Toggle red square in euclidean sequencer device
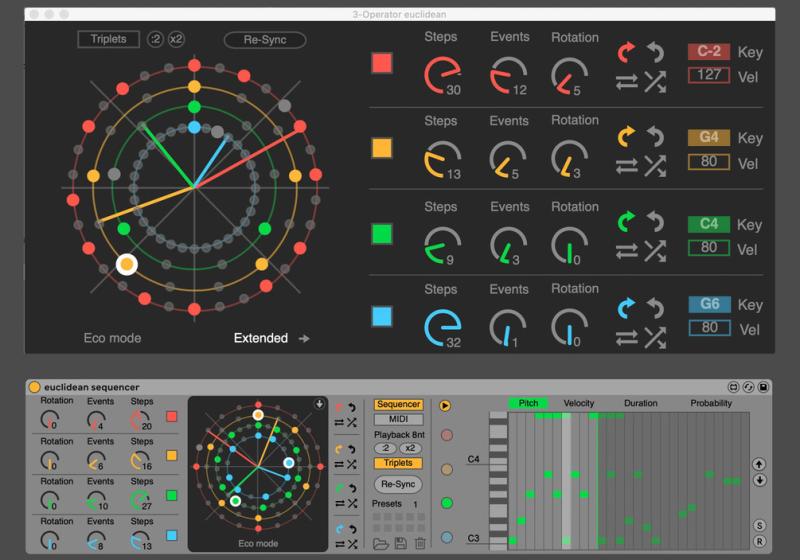 [x=171, y=417]
